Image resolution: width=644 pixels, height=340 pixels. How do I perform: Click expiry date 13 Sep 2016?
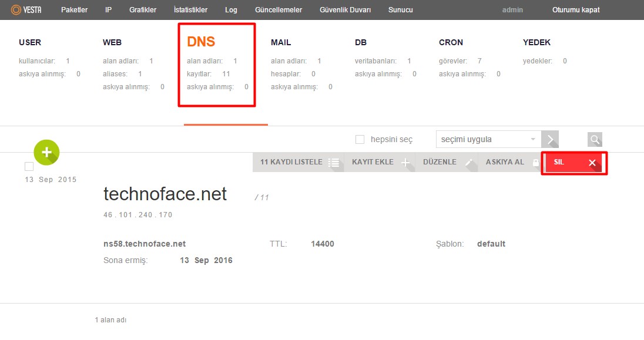tap(206, 260)
